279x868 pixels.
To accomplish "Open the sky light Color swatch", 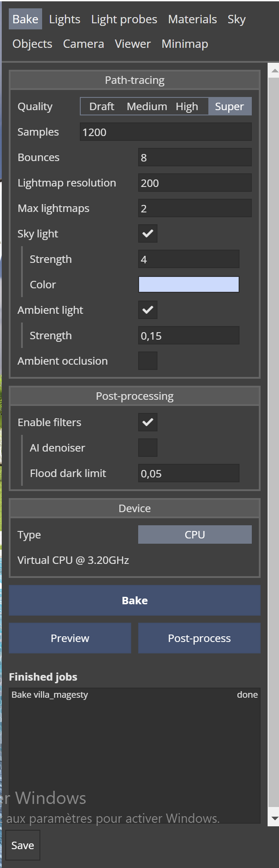I will pos(189,284).
